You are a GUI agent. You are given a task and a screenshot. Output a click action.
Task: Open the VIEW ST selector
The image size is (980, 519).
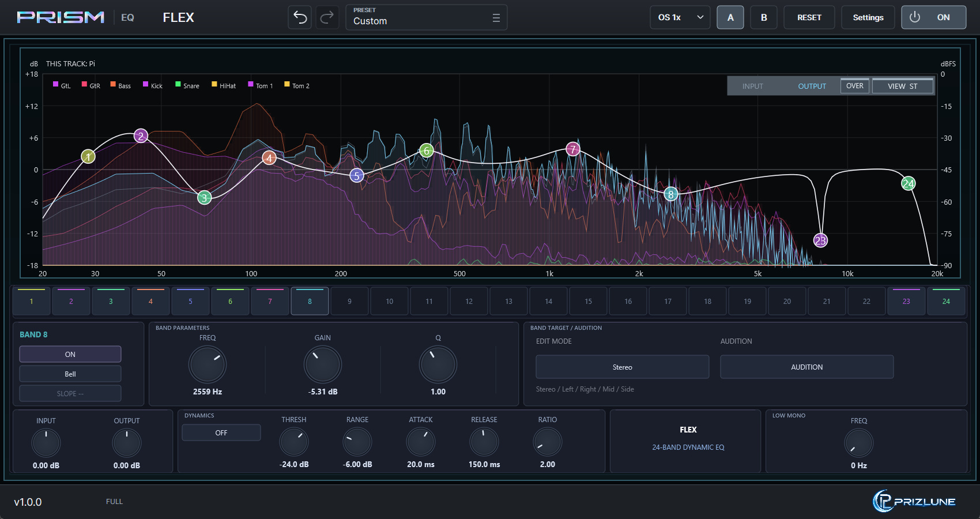(903, 86)
